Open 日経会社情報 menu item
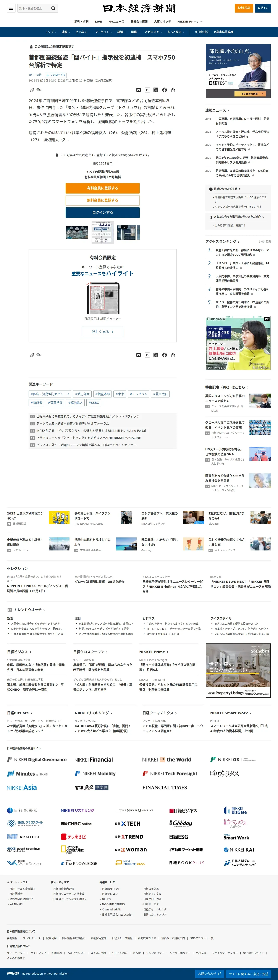Viewport: 278px width, 980px height. pyautogui.click(x=139, y=22)
